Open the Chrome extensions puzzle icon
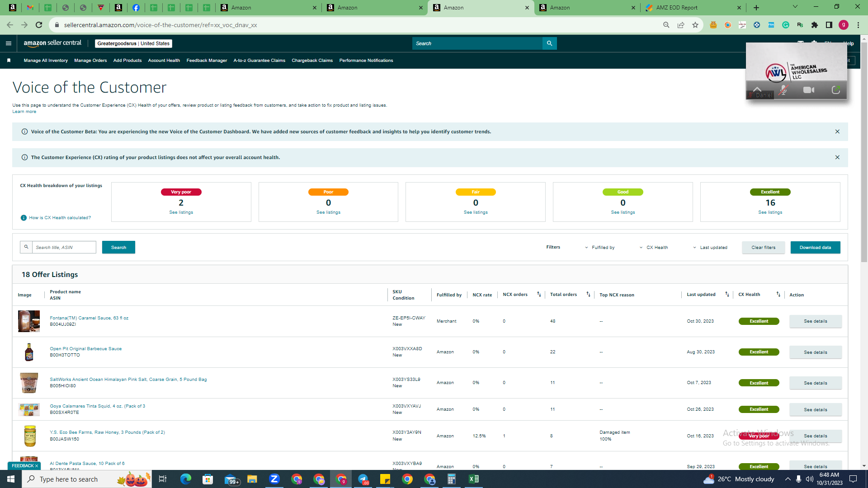This screenshot has width=868, height=488. click(x=814, y=25)
